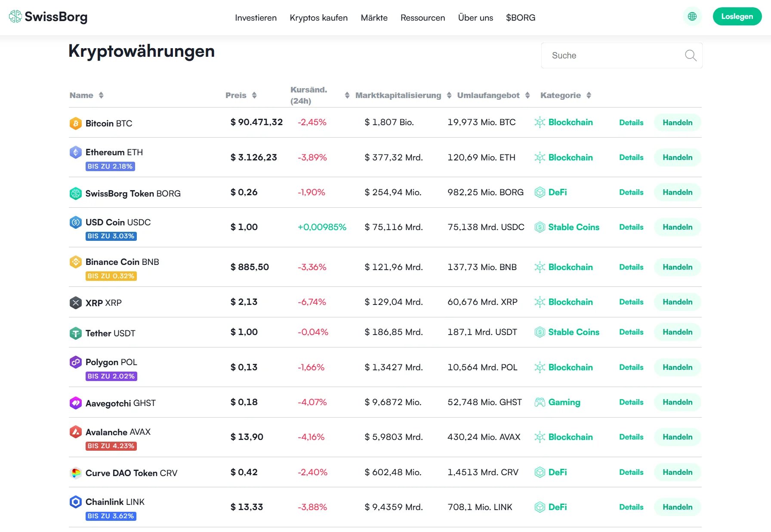The height and width of the screenshot is (532, 771).
Task: Click the +0,00985% change value
Action: coord(322,227)
